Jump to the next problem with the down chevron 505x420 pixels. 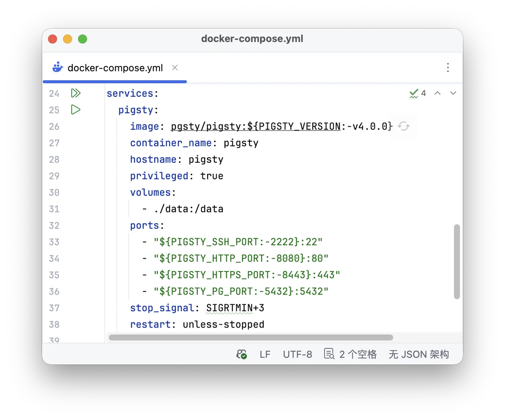[x=453, y=93]
